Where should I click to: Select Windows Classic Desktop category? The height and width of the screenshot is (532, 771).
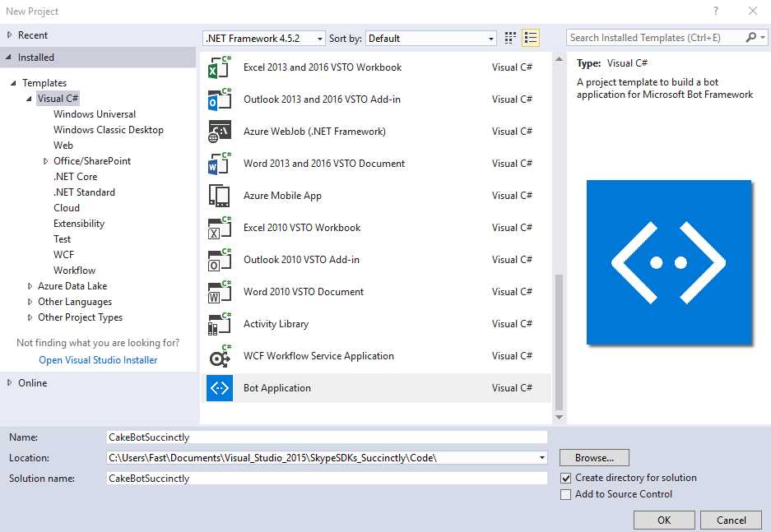click(108, 130)
